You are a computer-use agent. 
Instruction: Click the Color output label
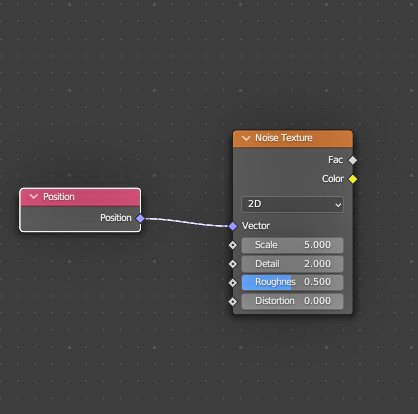[333, 179]
